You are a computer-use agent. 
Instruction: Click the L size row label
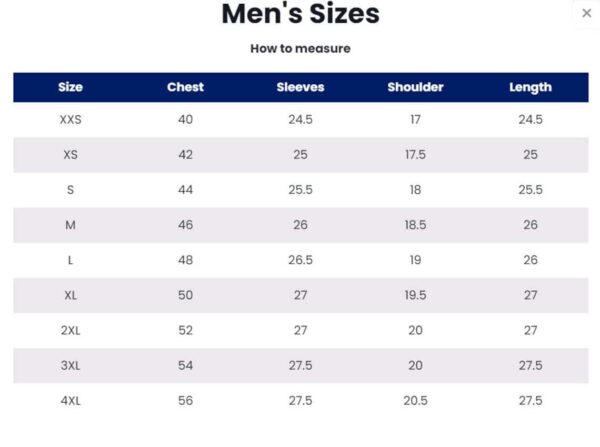coord(70,260)
